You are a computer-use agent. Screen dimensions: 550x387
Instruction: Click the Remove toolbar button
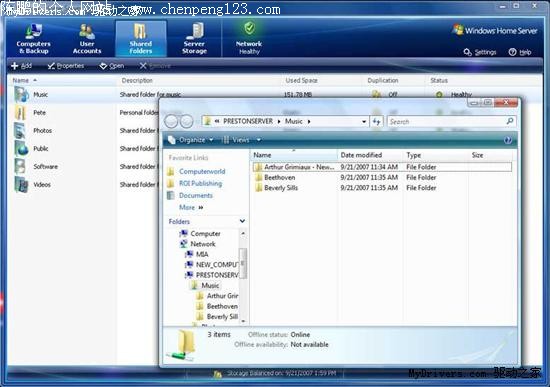point(155,66)
